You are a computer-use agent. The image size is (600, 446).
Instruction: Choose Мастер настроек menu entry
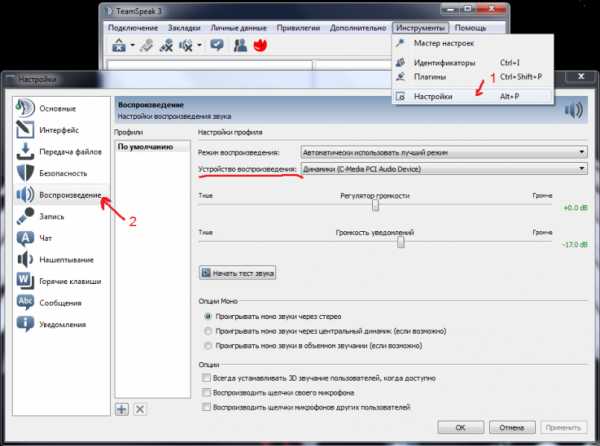[x=473, y=43]
